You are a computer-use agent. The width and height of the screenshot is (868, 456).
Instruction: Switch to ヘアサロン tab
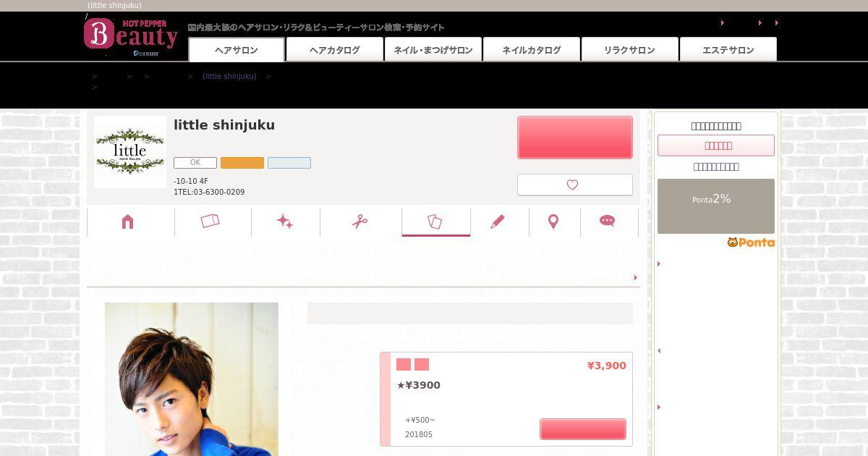click(237, 50)
